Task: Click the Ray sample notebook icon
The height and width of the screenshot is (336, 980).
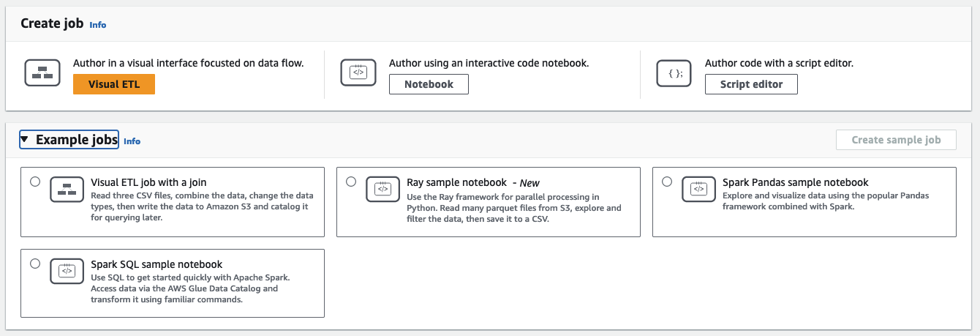Action: (x=382, y=190)
